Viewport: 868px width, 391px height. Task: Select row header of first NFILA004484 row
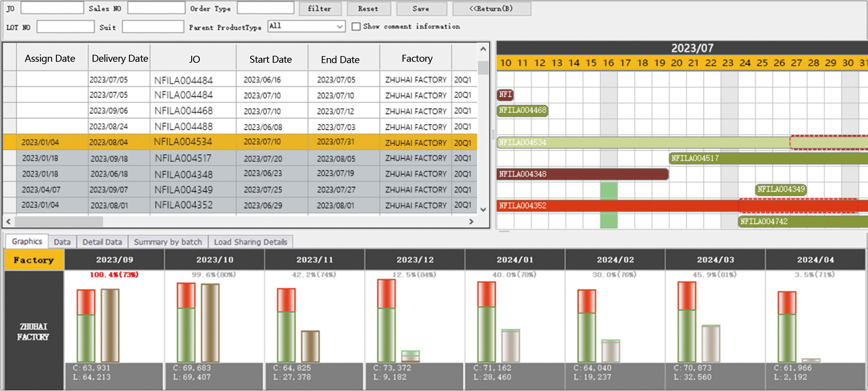[x=9, y=79]
